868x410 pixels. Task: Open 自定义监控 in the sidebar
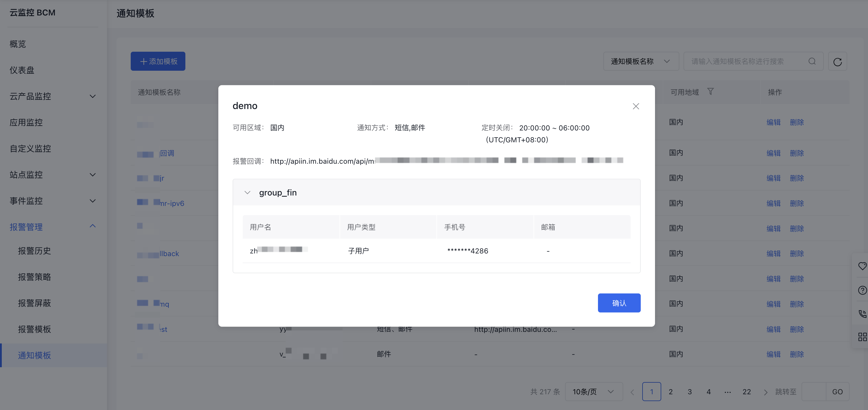pyautogui.click(x=30, y=149)
